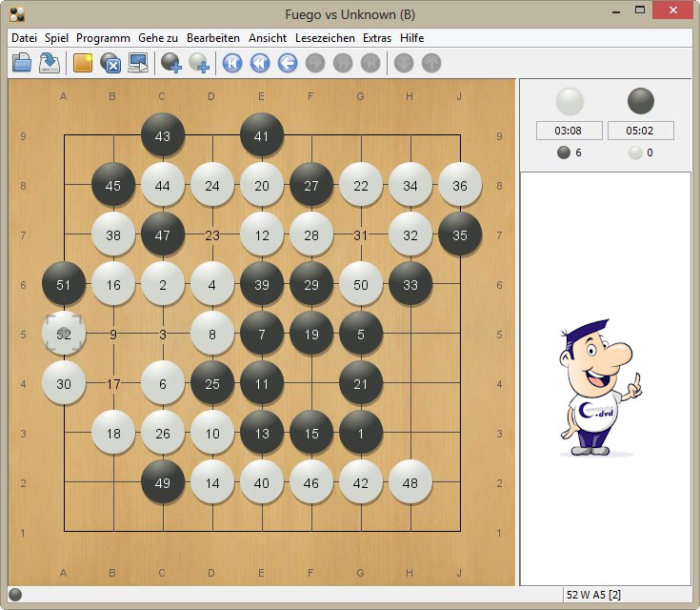This screenshot has width=700, height=610.
Task: Expand the Lesezeichen menu
Action: [325, 38]
